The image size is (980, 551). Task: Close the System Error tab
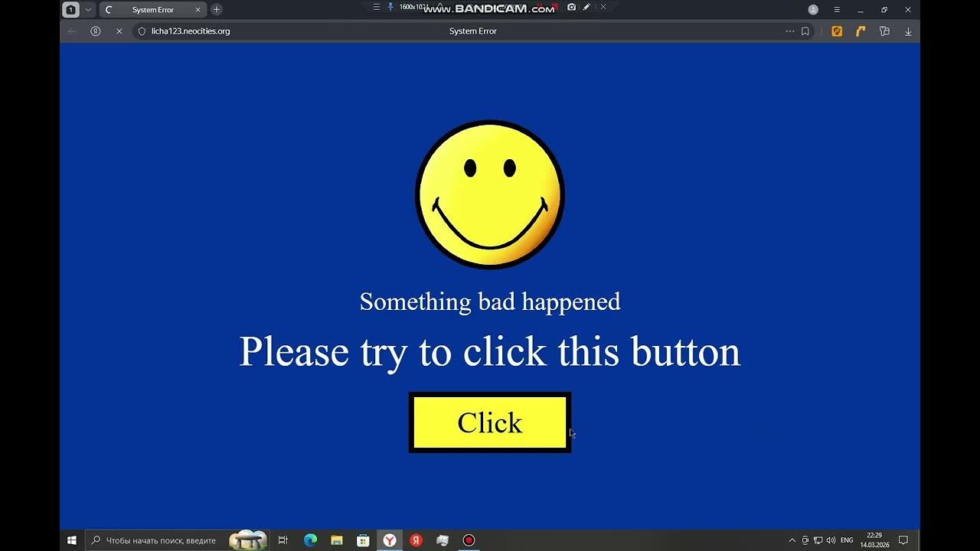[x=198, y=9]
